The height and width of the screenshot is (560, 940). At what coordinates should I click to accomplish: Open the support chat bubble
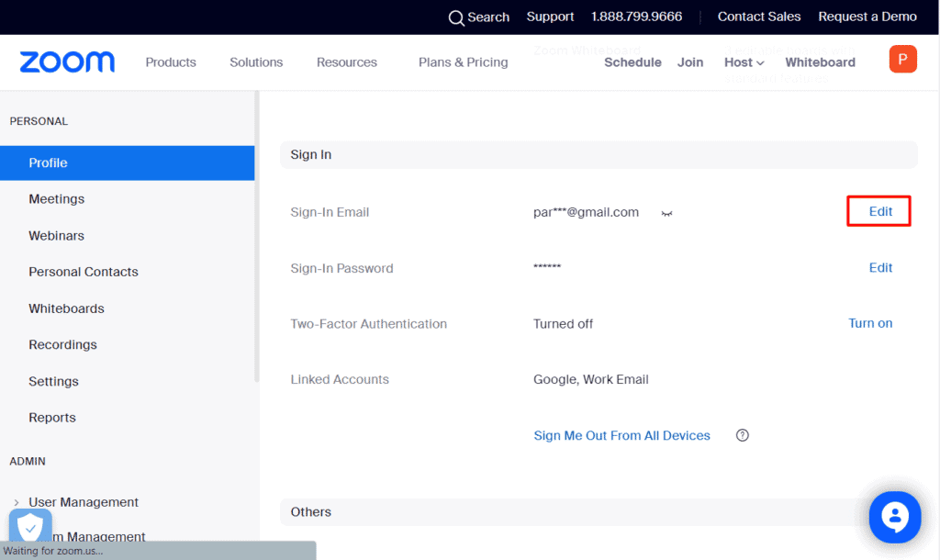tap(894, 517)
